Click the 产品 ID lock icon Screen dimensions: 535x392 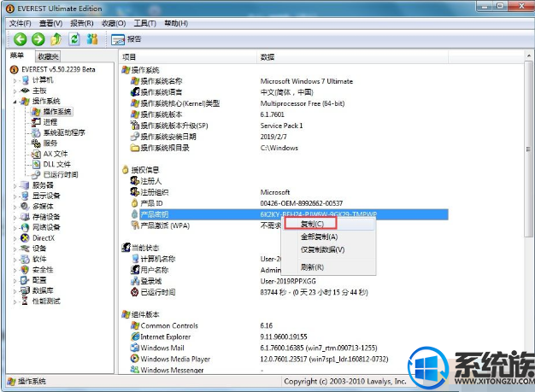tap(135, 203)
